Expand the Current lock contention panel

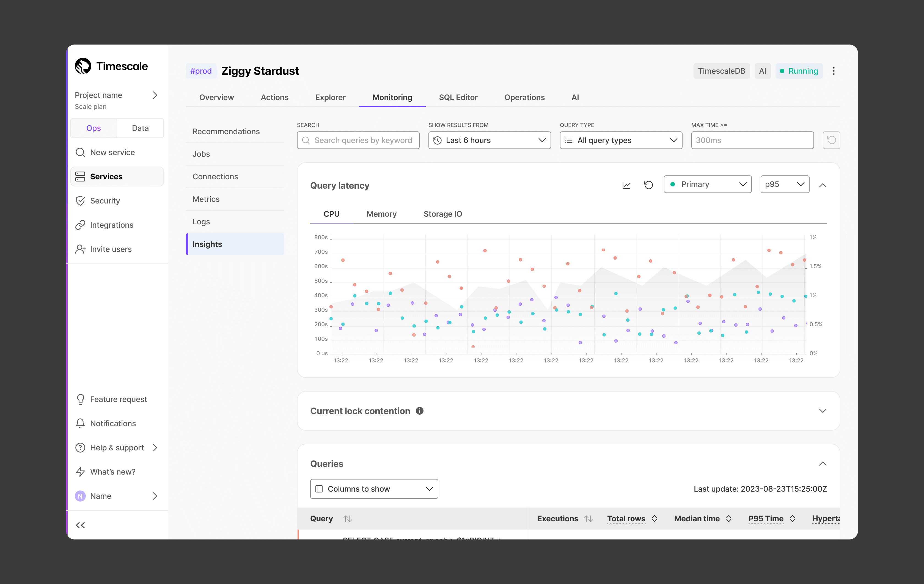coord(823,411)
